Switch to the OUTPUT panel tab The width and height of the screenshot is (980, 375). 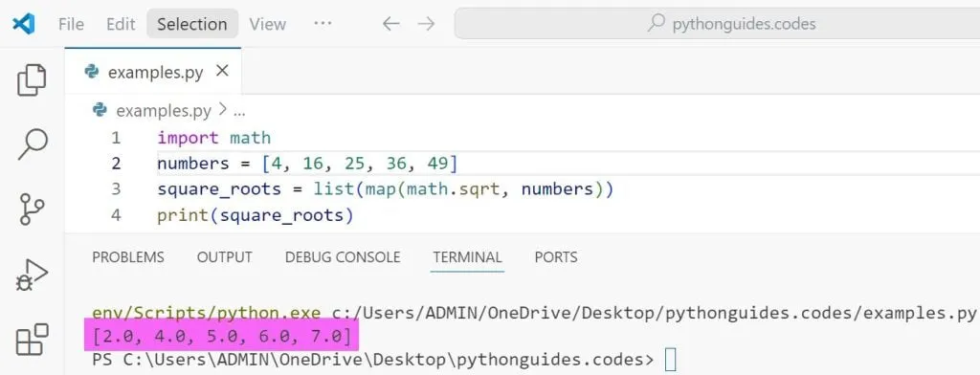(x=224, y=257)
